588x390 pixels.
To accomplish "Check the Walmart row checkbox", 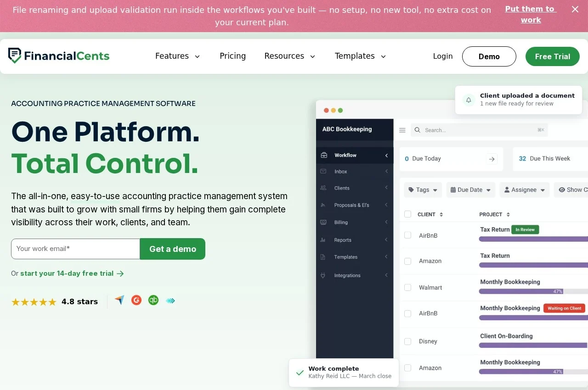I will coord(407,287).
